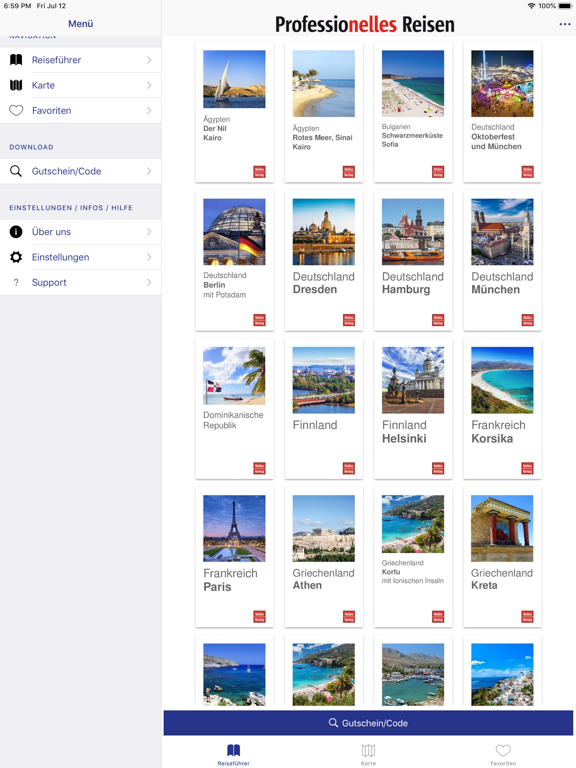Open the Korfu mit Ionischen Inseln guide
576x768 pixels.
413,557
